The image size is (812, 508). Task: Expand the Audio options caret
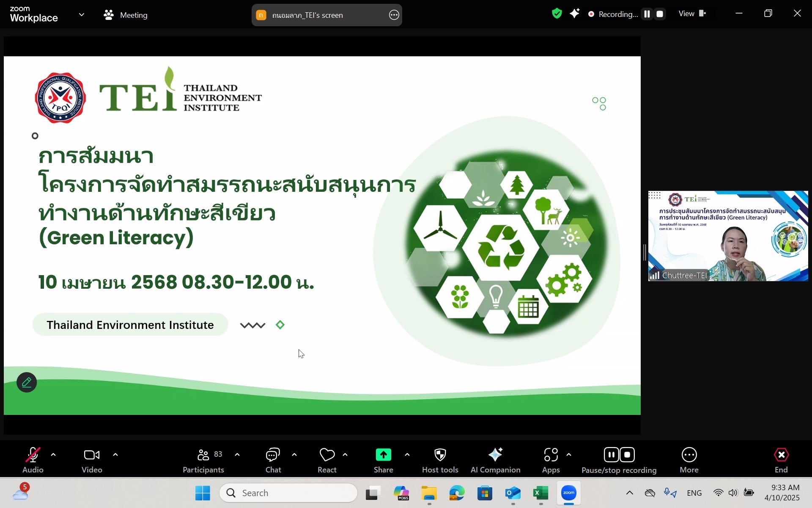(x=53, y=455)
